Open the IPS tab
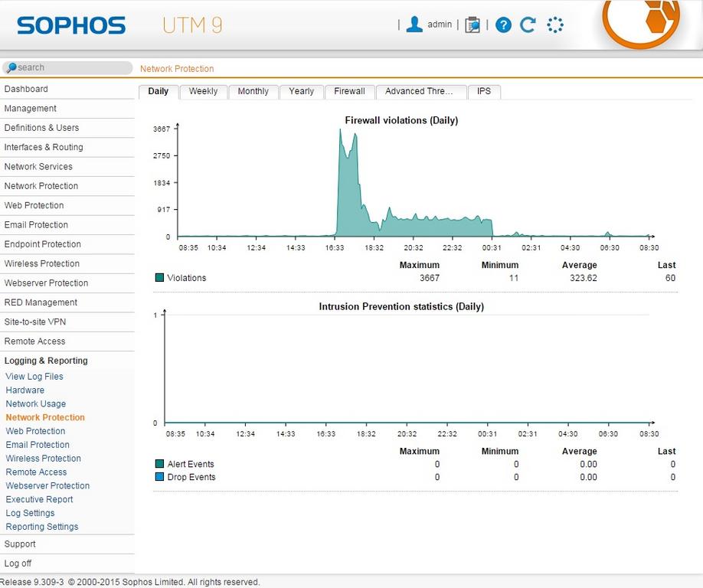The image size is (703, 588). 484,91
